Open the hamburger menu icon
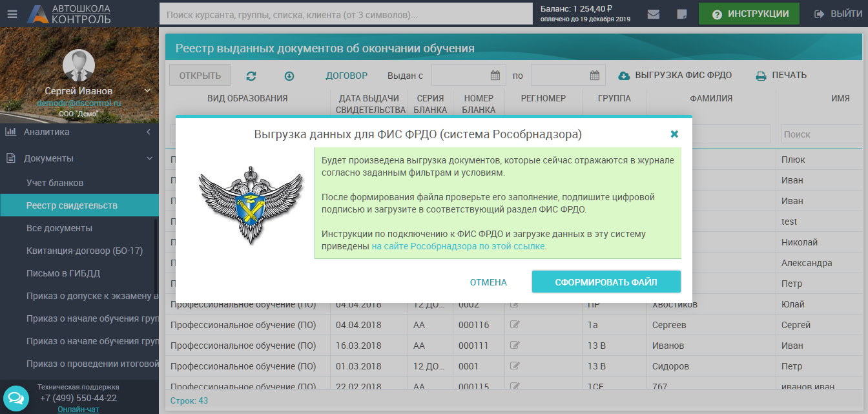Screen dimensions: 868x414 point(12,14)
